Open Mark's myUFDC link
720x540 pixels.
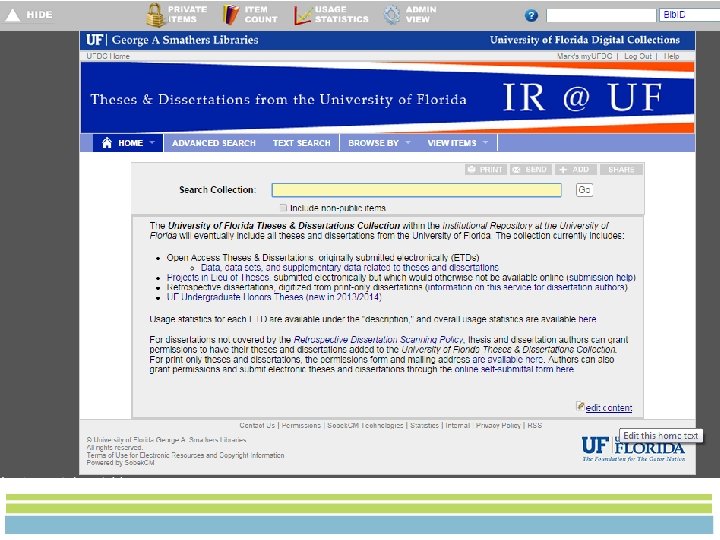585,56
